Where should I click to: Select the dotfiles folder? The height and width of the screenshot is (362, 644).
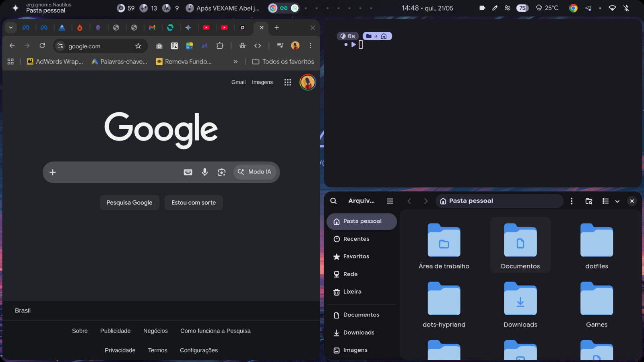click(x=597, y=245)
